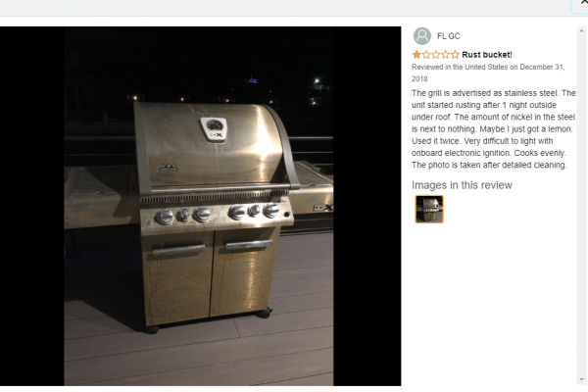Open reviewer FL GC's avatar icon

[421, 36]
